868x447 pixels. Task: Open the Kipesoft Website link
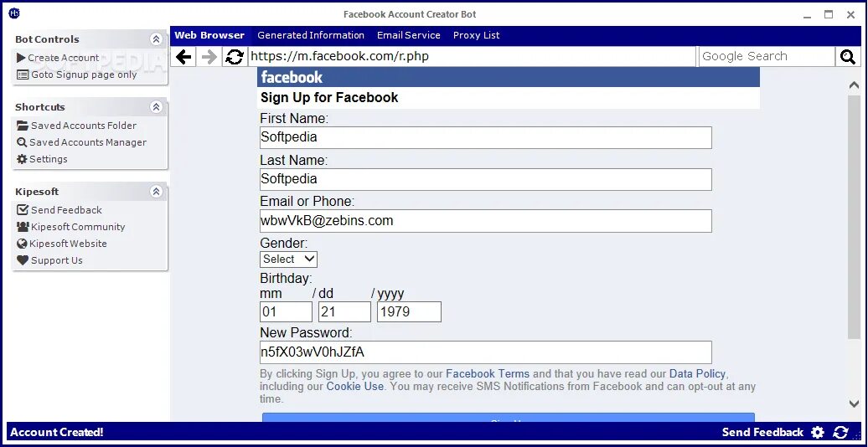tap(68, 244)
